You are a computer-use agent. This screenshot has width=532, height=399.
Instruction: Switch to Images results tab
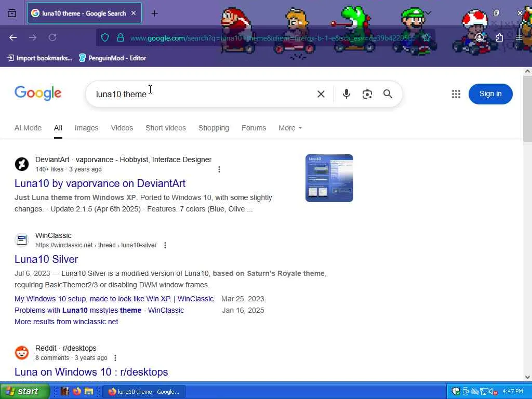click(x=87, y=128)
